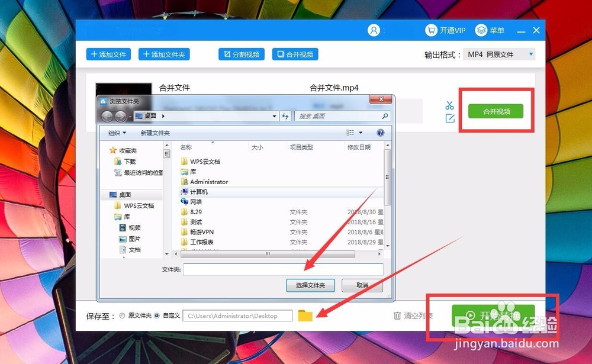Open the 组织 dropdown in browse dialog
This screenshot has width=592, height=364.
[x=117, y=133]
